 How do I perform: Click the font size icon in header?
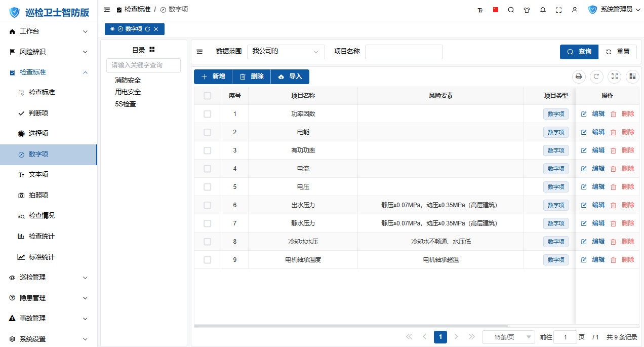(x=480, y=10)
